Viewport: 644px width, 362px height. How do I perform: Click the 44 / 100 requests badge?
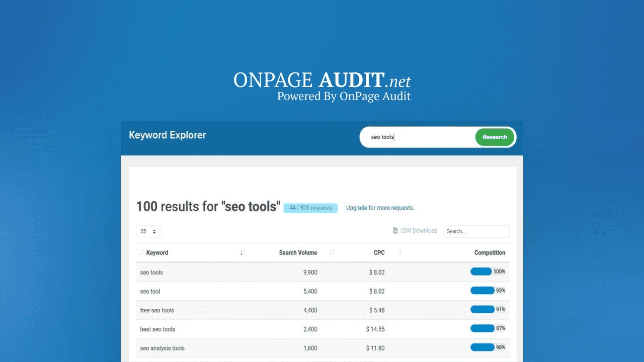[x=310, y=208]
